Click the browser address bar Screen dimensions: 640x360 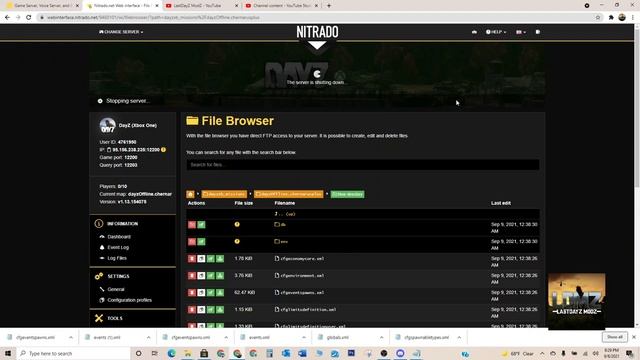pyautogui.click(x=318, y=18)
